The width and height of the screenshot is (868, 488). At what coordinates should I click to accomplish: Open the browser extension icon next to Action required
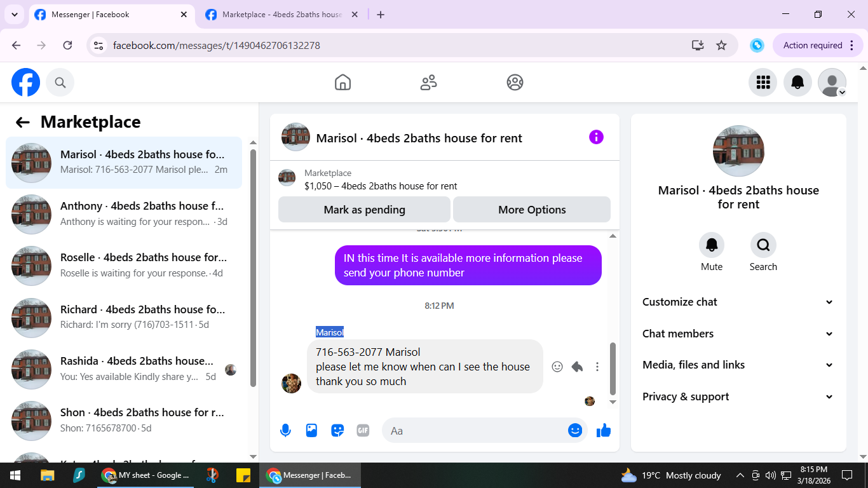[x=756, y=45]
